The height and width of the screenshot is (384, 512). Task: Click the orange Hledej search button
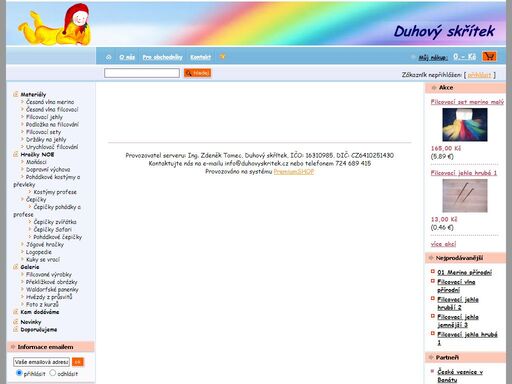[197, 73]
